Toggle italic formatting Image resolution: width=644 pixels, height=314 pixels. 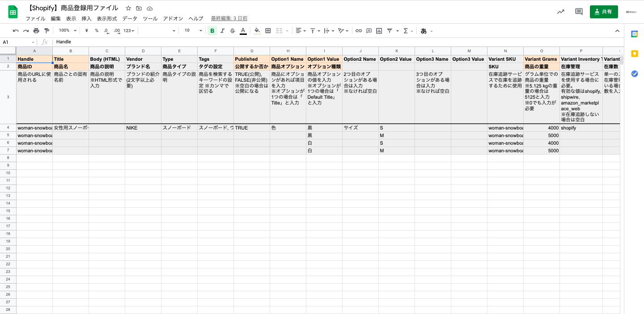[x=222, y=31]
